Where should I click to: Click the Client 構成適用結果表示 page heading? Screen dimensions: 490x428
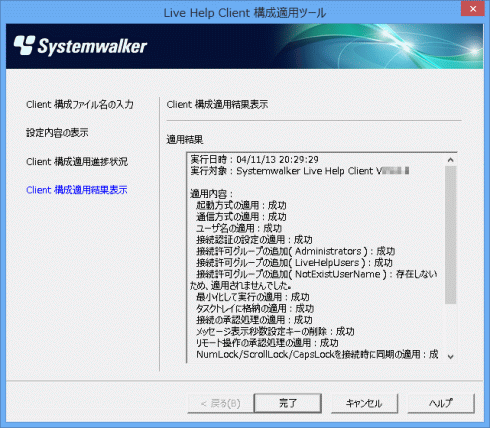click(x=217, y=105)
